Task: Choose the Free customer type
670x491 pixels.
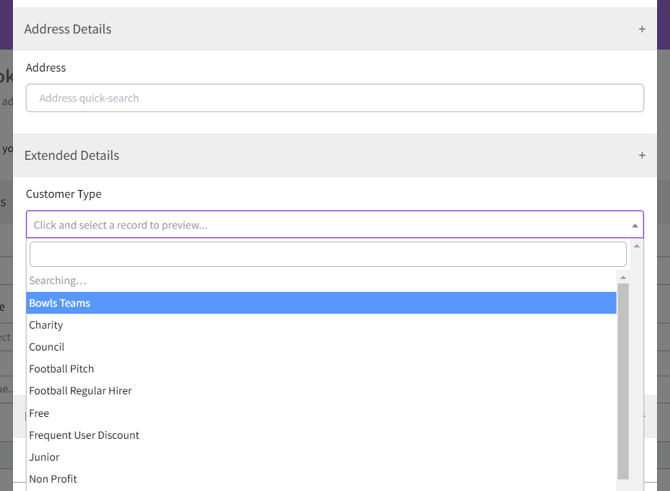Action: [39, 413]
